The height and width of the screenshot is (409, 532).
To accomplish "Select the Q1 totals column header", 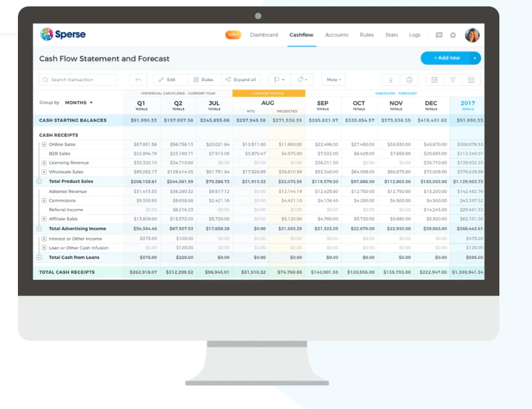I will [x=141, y=105].
